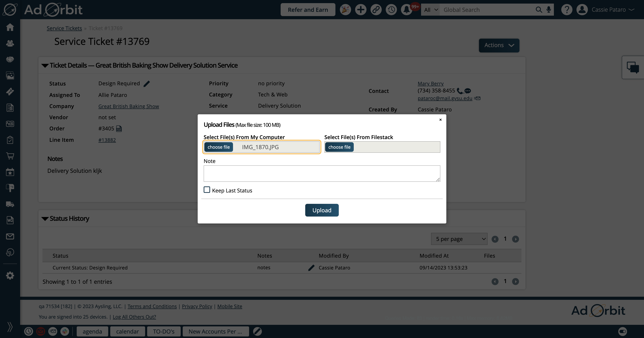Click the Upload button
644x338 pixels.
[x=322, y=210]
